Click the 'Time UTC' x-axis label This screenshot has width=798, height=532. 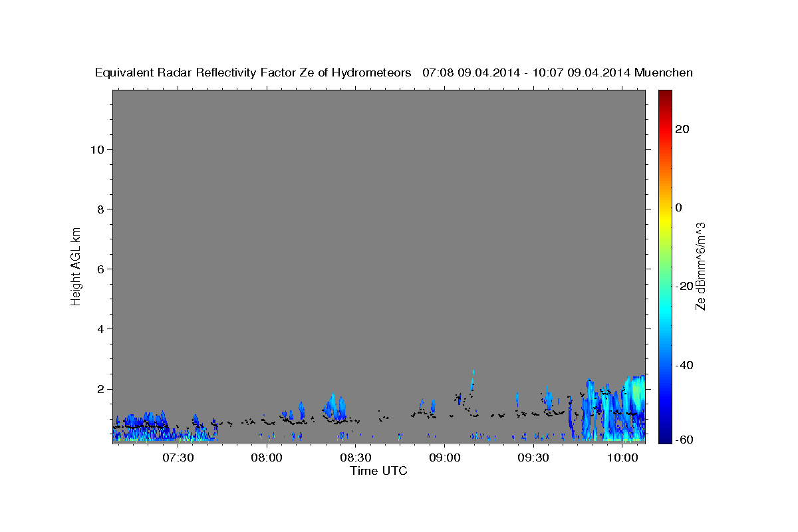point(378,471)
